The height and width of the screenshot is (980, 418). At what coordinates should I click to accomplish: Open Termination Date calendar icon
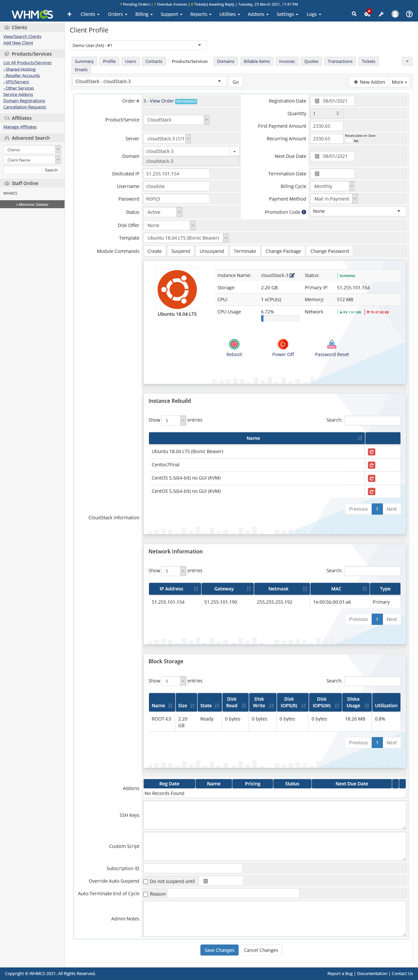point(317,173)
